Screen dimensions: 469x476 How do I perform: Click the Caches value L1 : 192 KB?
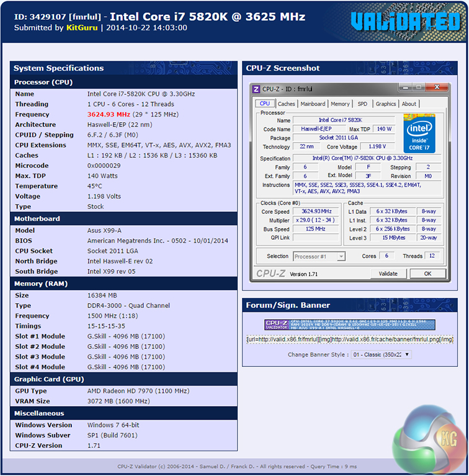tap(152, 156)
